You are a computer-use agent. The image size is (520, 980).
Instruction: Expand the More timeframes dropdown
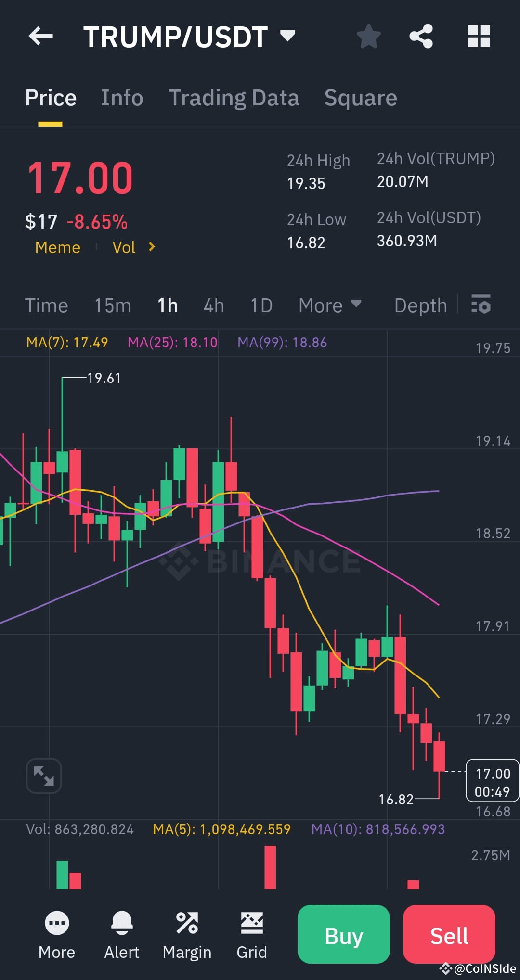pos(330,305)
